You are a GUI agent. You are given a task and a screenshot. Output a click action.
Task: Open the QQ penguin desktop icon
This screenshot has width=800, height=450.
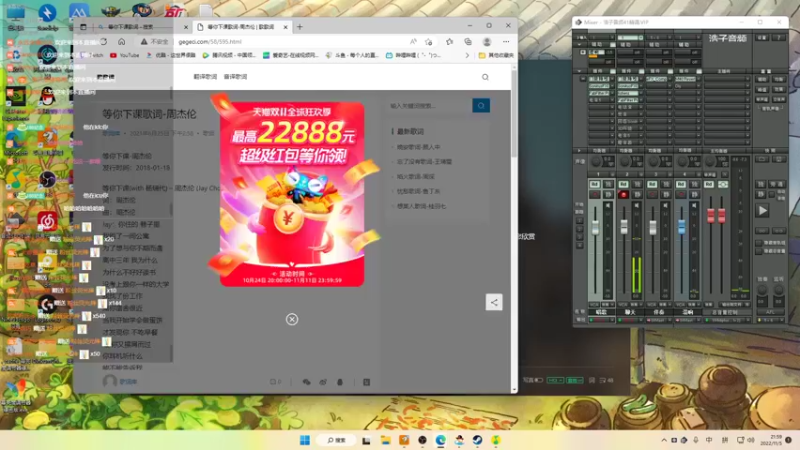(47, 96)
